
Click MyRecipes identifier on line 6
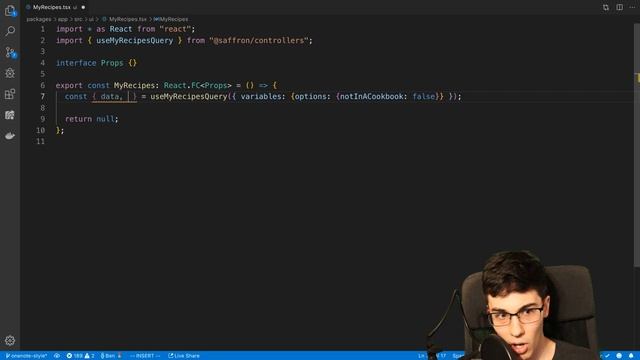(134, 85)
